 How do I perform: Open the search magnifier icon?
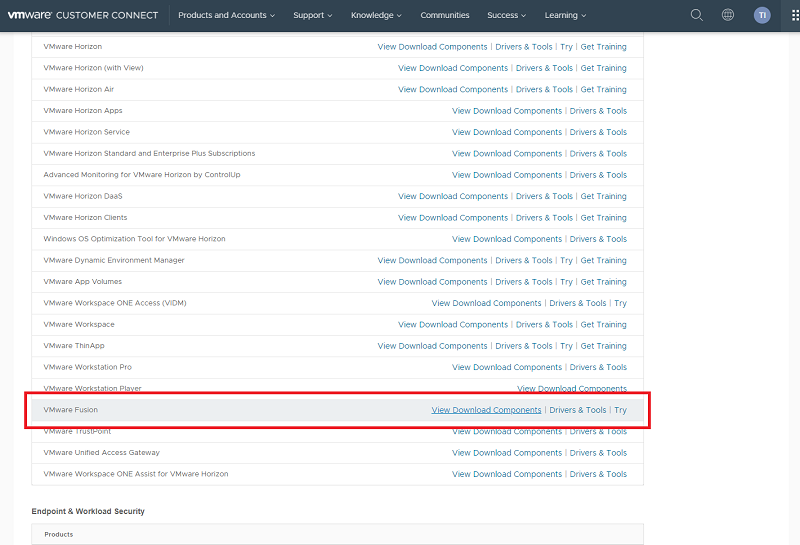tap(696, 15)
